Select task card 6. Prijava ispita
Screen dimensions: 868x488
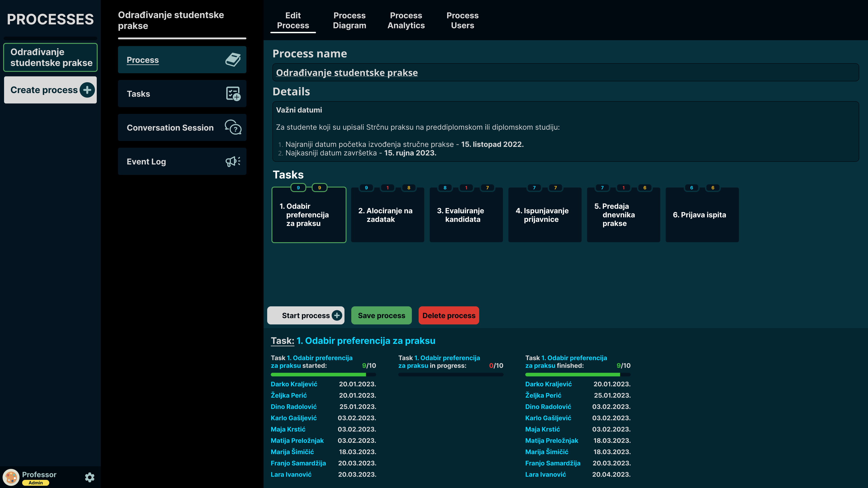pyautogui.click(x=702, y=215)
